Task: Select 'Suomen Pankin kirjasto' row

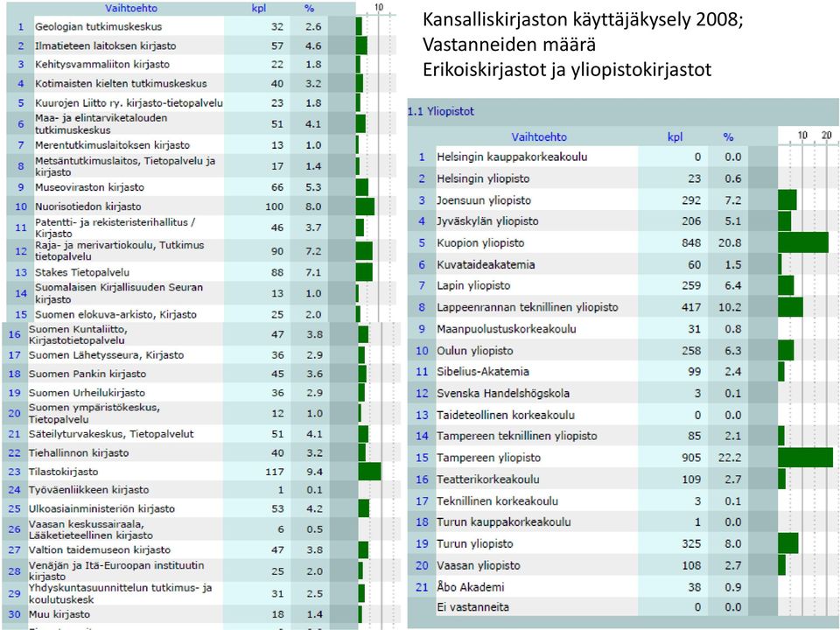Action: coord(201,374)
